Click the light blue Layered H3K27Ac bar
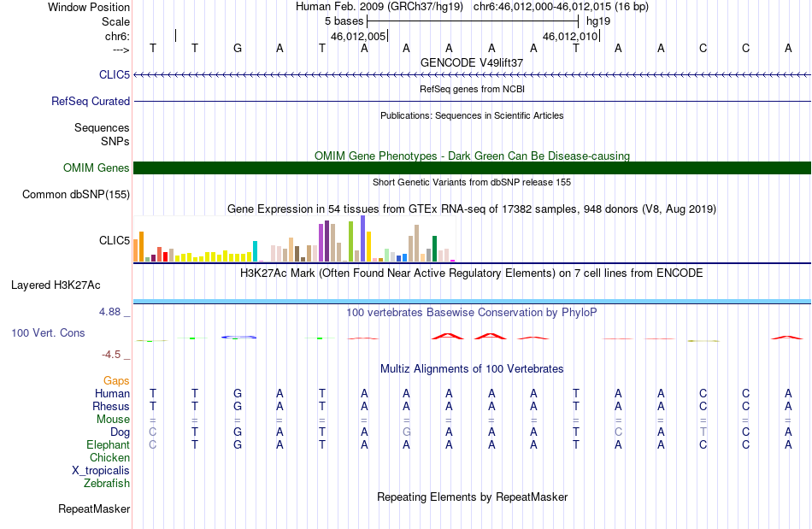 click(x=473, y=302)
